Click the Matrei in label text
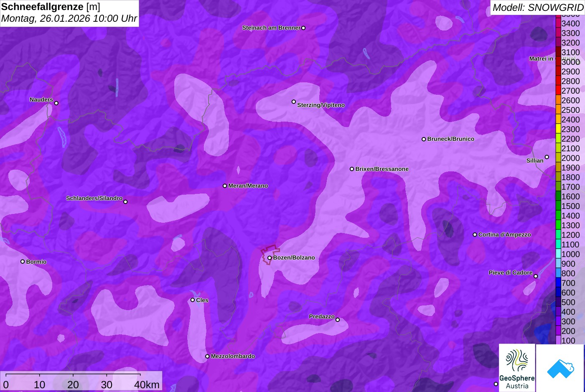This screenshot has width=585, height=392. (x=541, y=59)
